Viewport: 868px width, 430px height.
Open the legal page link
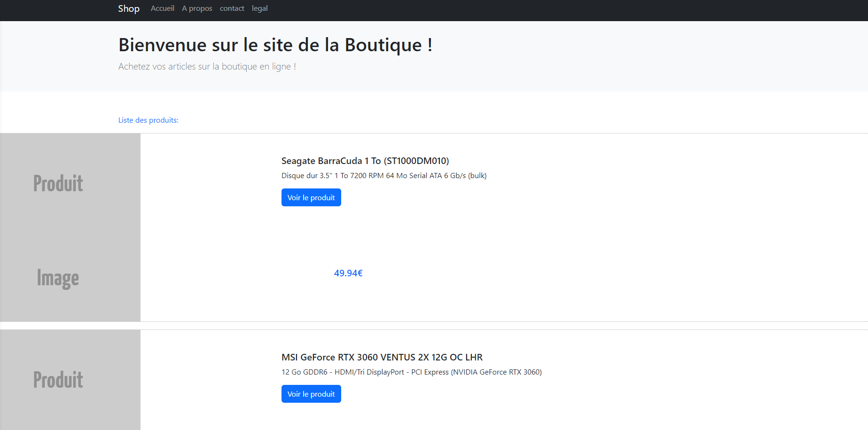[259, 8]
